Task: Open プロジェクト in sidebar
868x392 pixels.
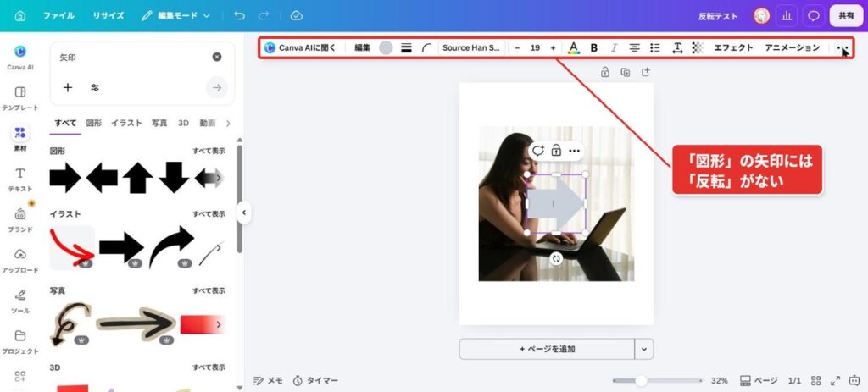Action: pyautogui.click(x=20, y=342)
